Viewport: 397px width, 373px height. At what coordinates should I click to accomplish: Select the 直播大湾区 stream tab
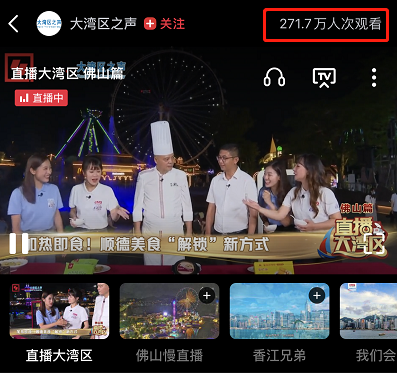(59, 355)
